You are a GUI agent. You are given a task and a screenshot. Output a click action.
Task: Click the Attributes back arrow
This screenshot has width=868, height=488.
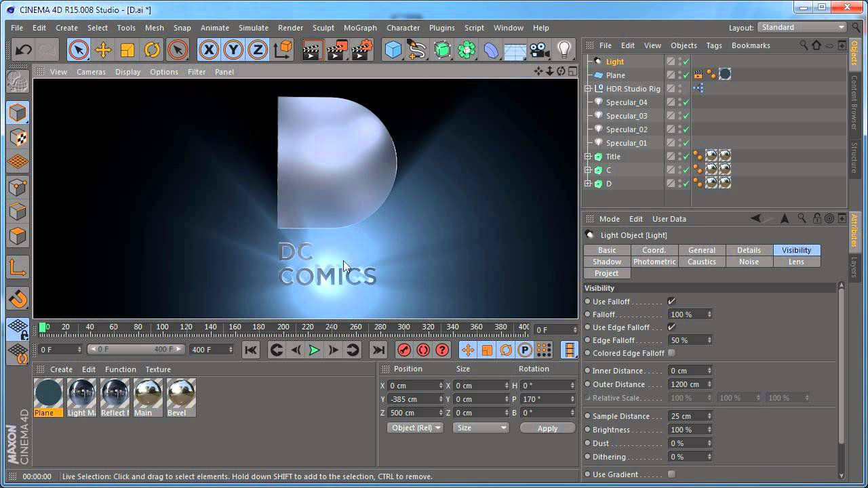tap(757, 218)
